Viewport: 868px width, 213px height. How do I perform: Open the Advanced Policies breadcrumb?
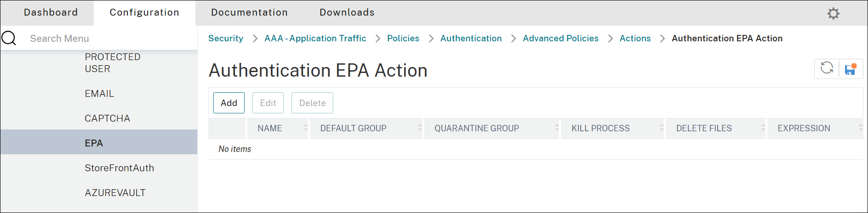(560, 39)
